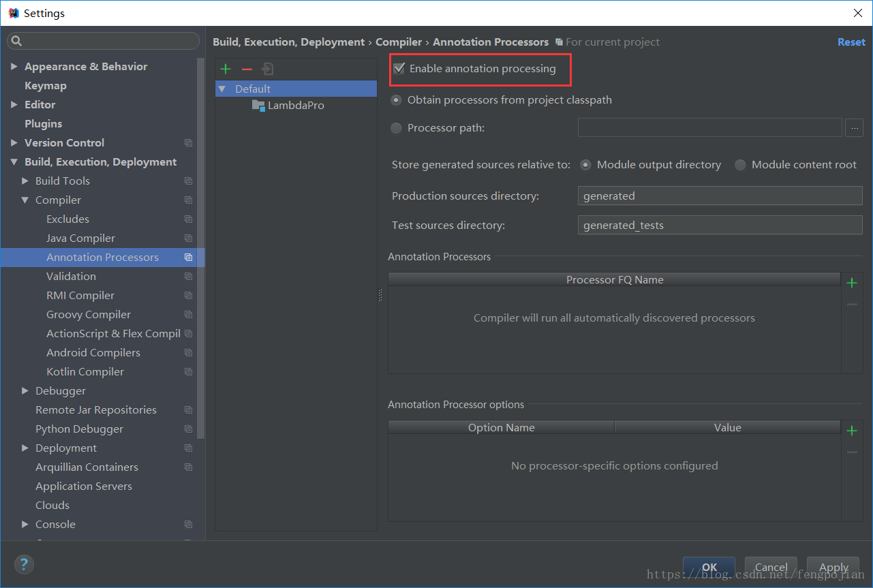Image resolution: width=873 pixels, height=588 pixels.
Task: Click the settings tree vertical scrollbar
Action: pyautogui.click(x=200, y=249)
